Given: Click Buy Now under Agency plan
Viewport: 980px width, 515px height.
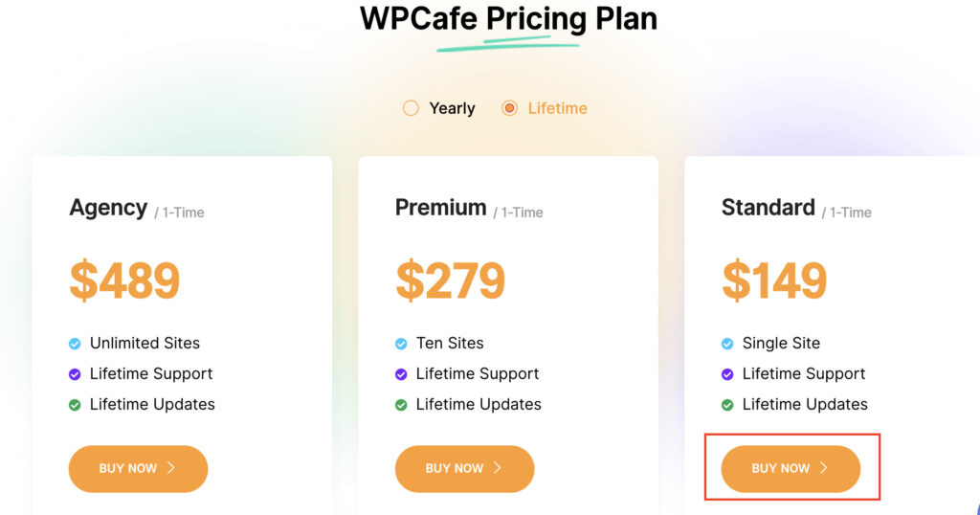Looking at the screenshot, I should [x=138, y=468].
